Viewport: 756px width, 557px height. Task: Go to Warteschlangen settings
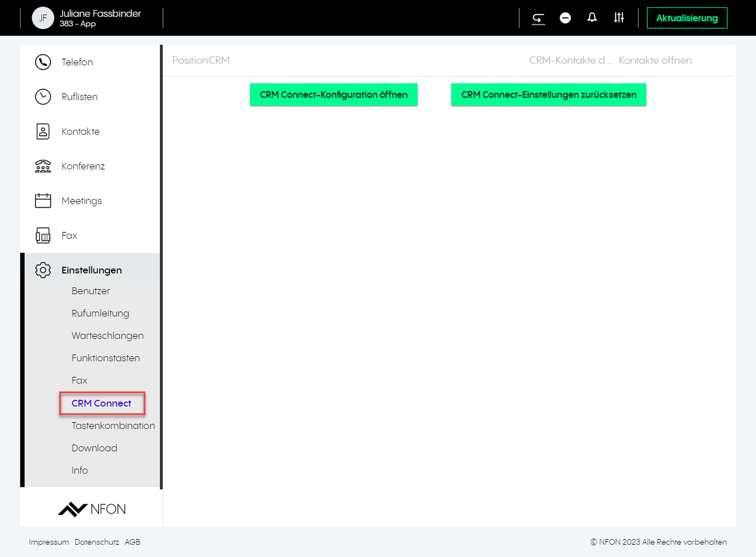pos(107,336)
